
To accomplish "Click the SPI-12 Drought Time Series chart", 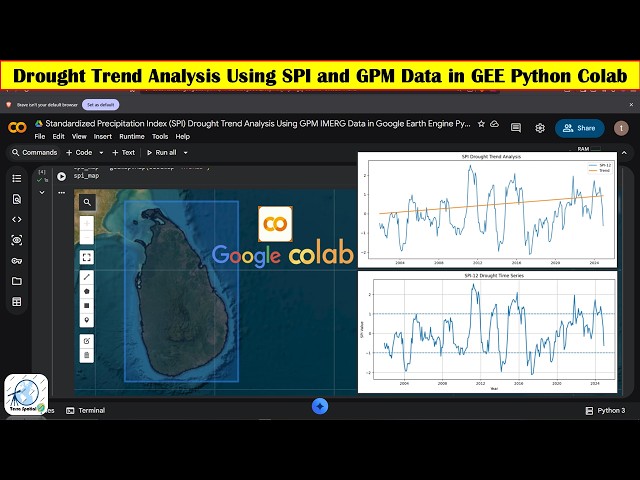I will (x=487, y=332).
